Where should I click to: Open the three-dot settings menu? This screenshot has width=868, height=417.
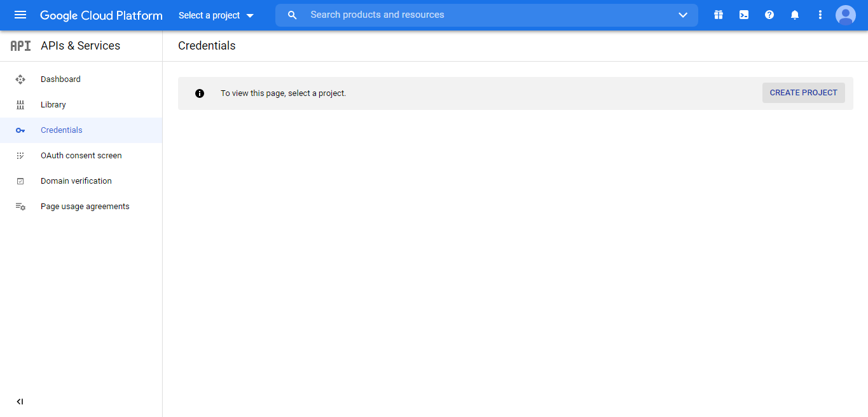[x=820, y=15]
